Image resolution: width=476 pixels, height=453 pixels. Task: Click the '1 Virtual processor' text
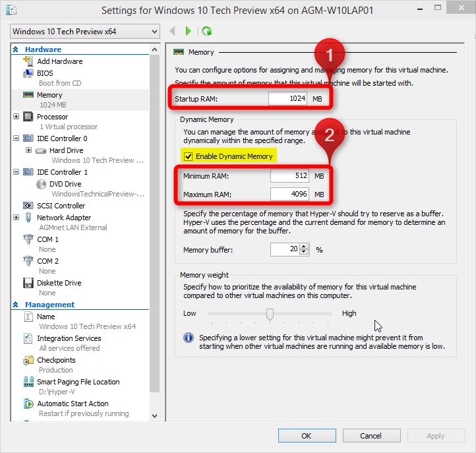[69, 127]
